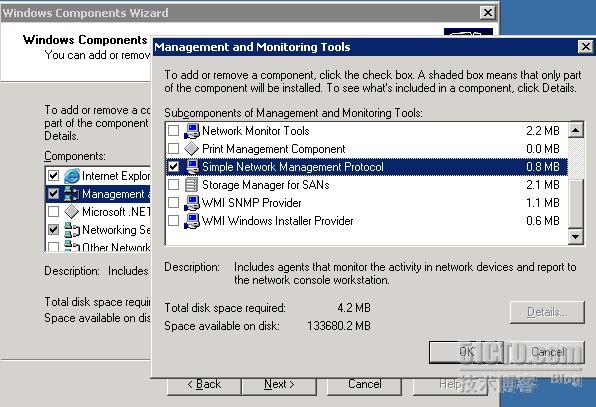Screen dimensions: 596x407
Task: Click the WMI Windows Installer Provider icon
Action: 192,221
